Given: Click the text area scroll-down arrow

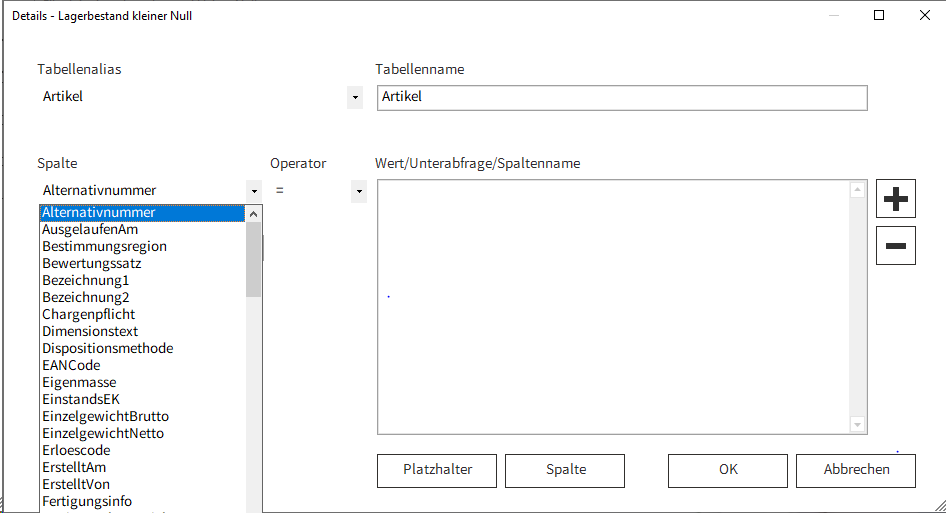Looking at the screenshot, I should (x=857, y=425).
